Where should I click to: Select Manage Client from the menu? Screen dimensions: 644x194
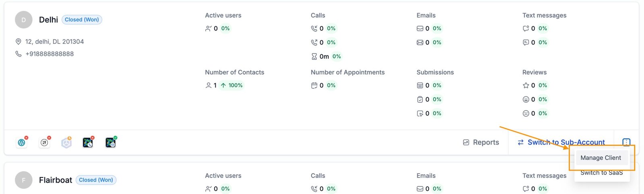(x=601, y=158)
